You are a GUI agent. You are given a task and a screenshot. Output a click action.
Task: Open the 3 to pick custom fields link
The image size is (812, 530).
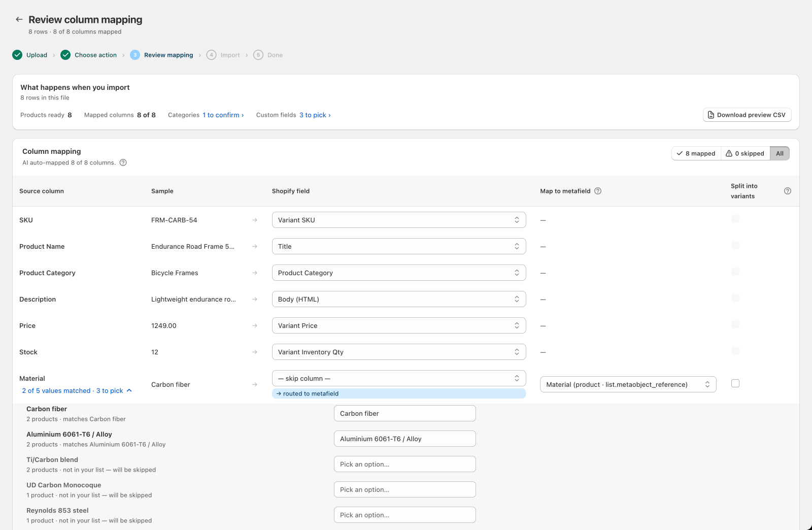tap(315, 115)
